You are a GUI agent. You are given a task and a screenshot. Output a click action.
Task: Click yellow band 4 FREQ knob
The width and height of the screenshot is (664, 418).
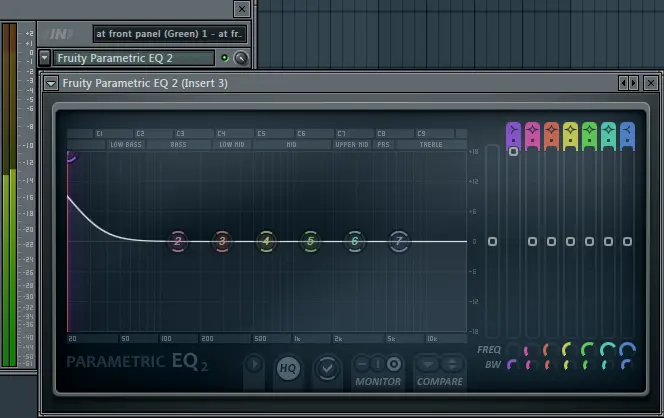tap(570, 350)
